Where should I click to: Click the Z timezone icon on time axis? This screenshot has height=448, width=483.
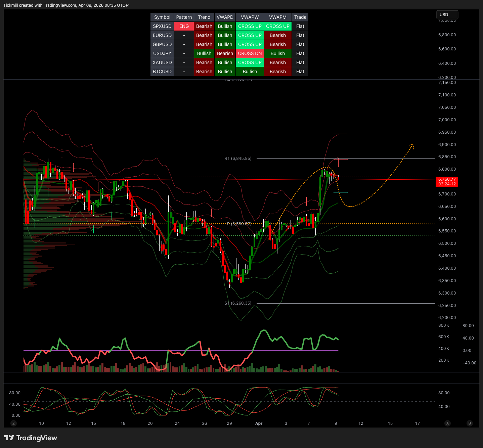click(13, 423)
